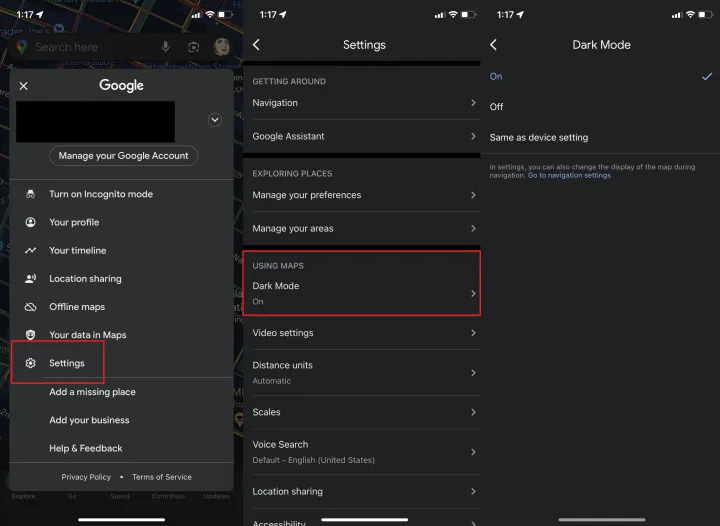Image resolution: width=720 pixels, height=526 pixels.
Task: Tap the Incognito mode icon
Action: click(30, 194)
